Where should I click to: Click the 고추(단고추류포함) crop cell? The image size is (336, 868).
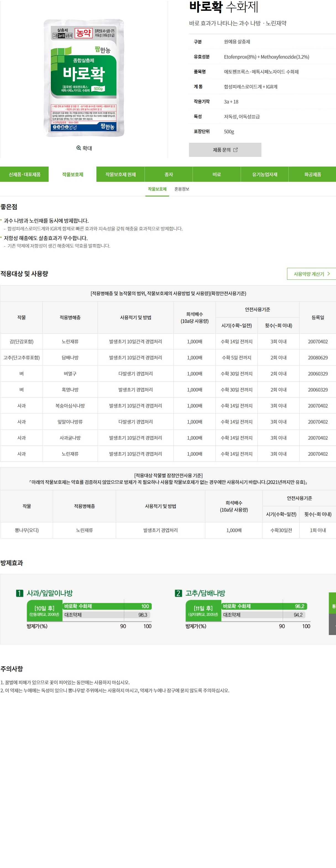point(22,357)
